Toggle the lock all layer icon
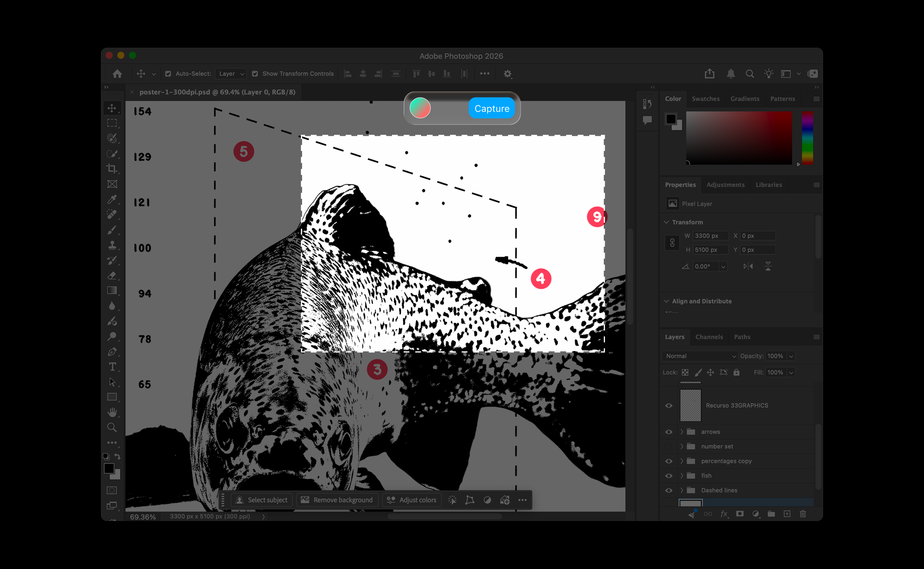This screenshot has height=569, width=924. tap(736, 373)
